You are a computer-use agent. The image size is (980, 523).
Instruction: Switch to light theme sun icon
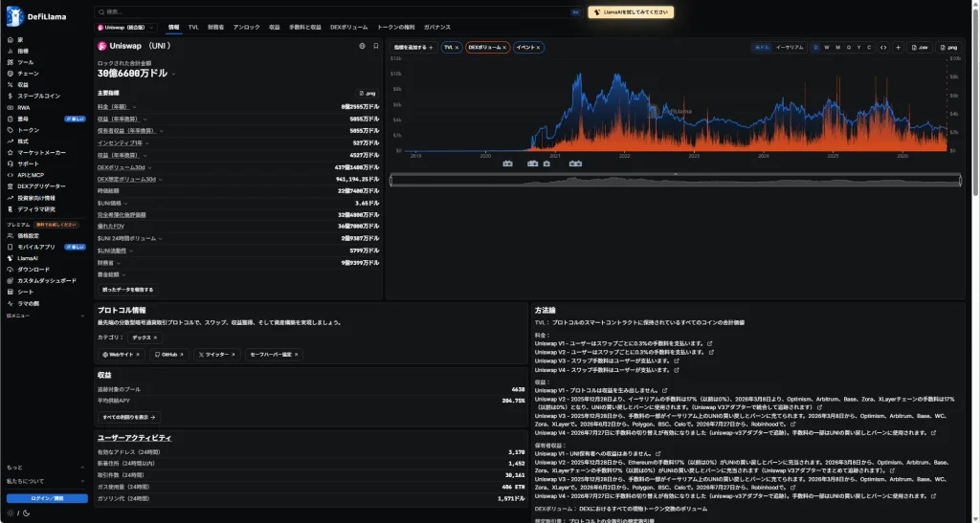coord(11,513)
